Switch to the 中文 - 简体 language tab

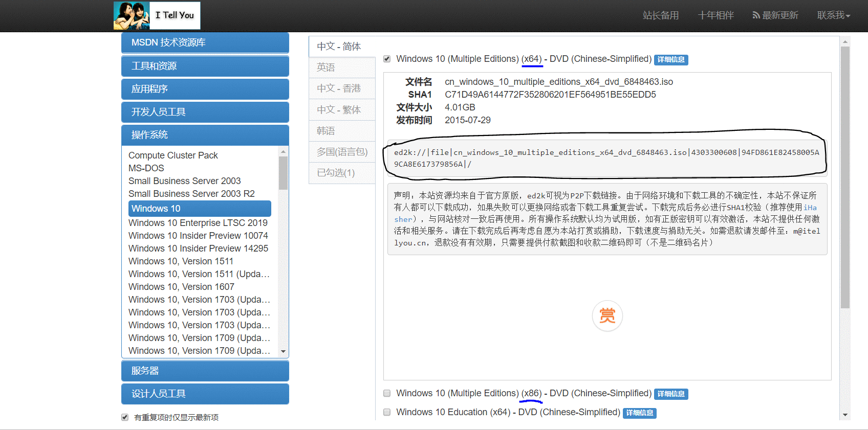tap(342, 47)
